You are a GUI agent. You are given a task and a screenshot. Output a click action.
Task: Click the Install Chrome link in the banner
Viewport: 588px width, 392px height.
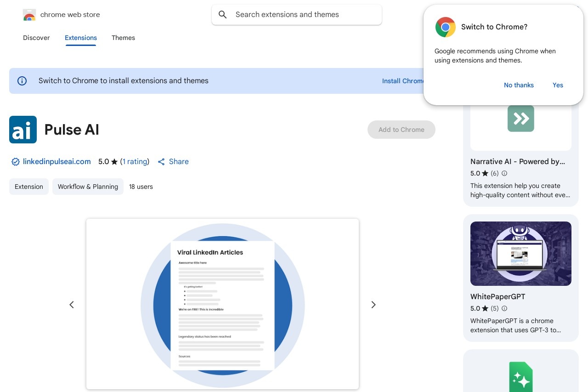click(x=403, y=81)
